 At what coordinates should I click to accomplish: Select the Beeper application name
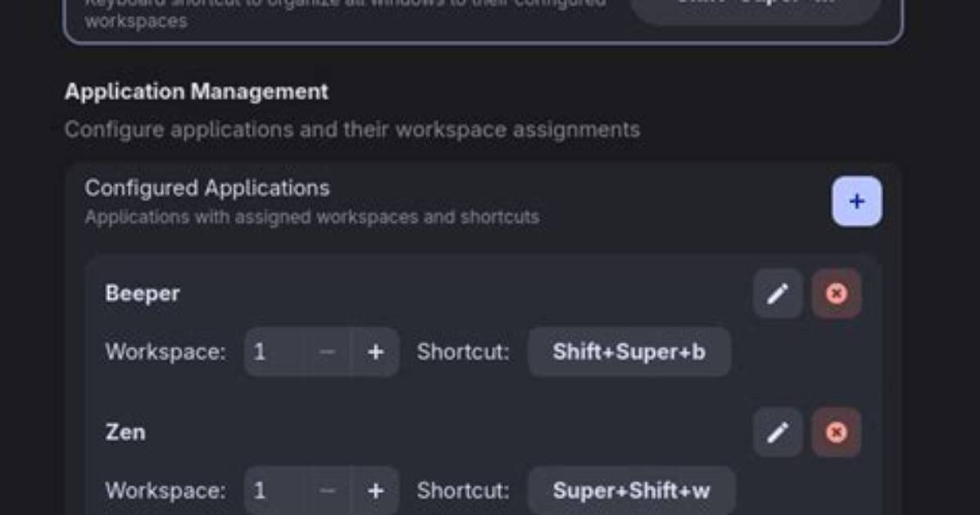tap(143, 293)
